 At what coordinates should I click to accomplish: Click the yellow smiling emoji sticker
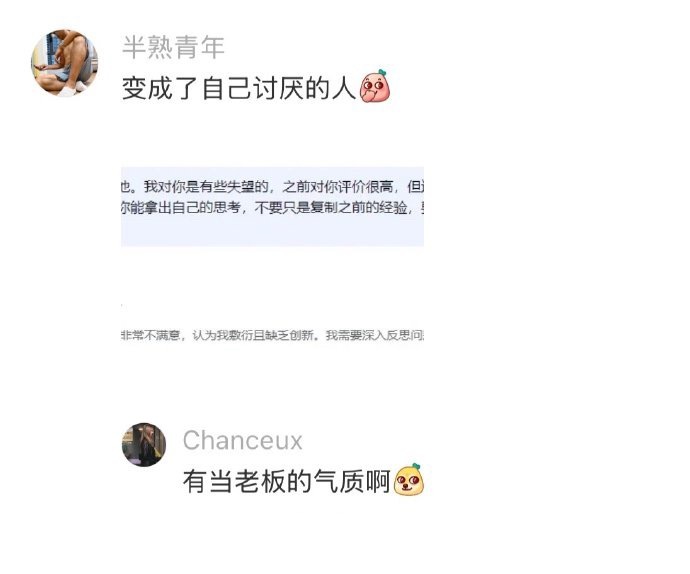pos(408,479)
